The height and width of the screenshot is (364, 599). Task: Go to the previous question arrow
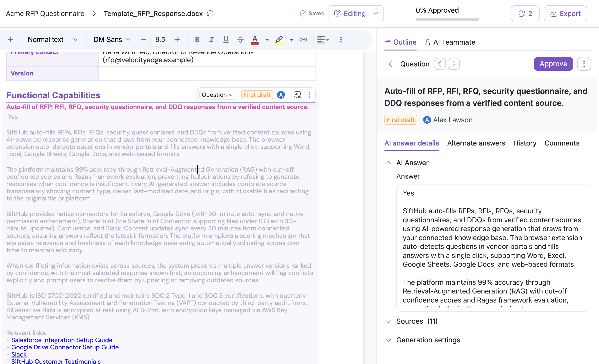[x=440, y=64]
